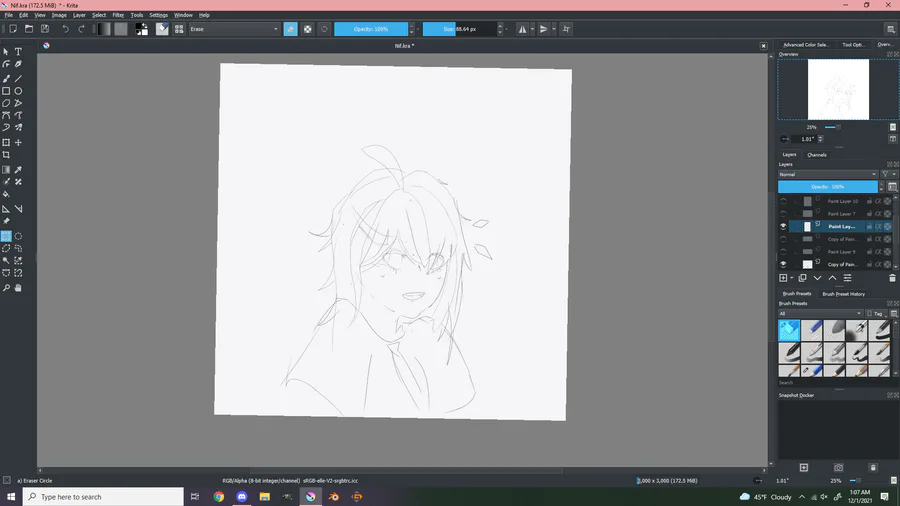Toggle preserve alpha button
This screenshot has width=900, height=506.
pos(308,29)
